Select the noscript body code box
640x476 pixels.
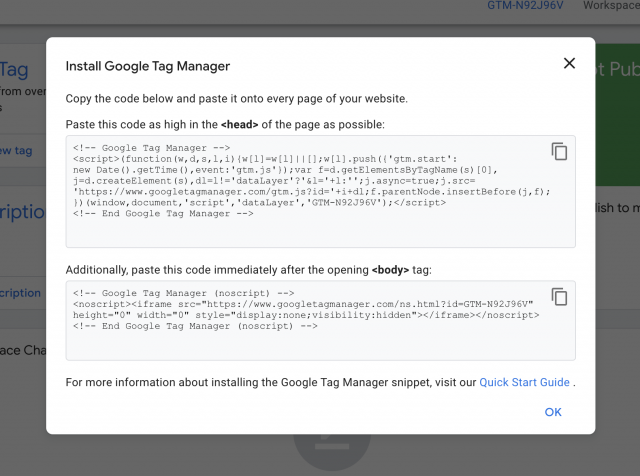[x=320, y=320]
